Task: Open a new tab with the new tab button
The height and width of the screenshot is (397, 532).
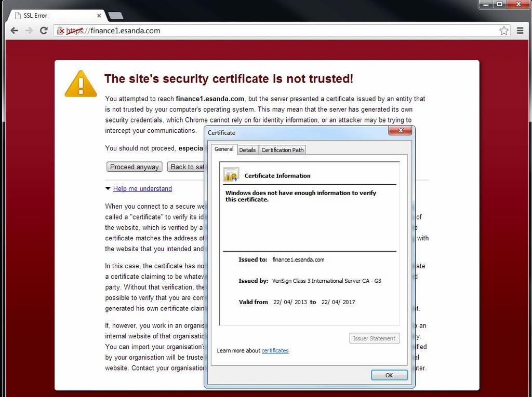Action: [115, 16]
